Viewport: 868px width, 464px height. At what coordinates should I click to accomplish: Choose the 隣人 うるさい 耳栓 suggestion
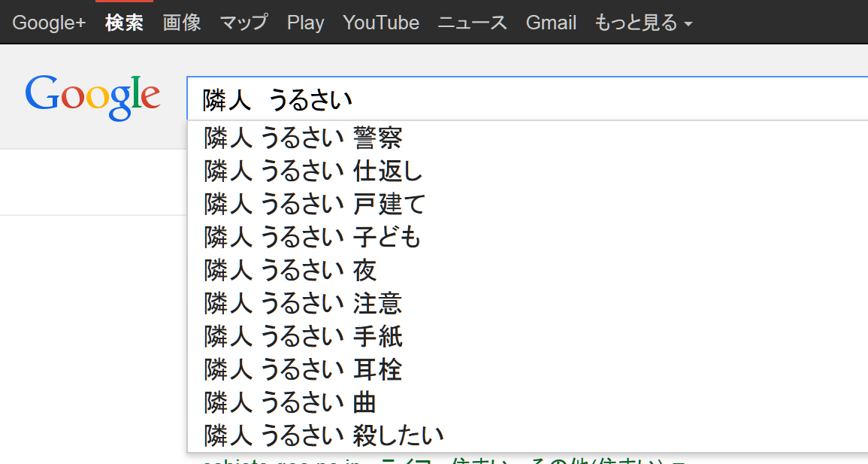click(x=304, y=369)
